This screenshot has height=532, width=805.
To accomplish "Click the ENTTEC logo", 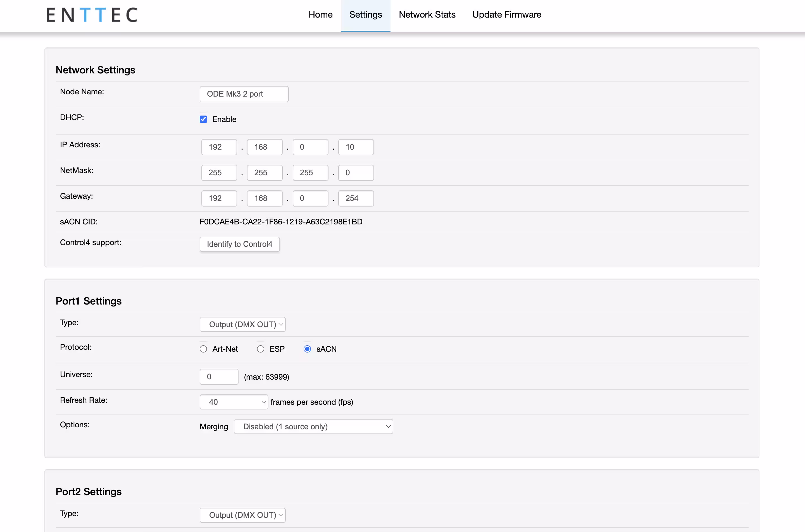I will (x=92, y=15).
